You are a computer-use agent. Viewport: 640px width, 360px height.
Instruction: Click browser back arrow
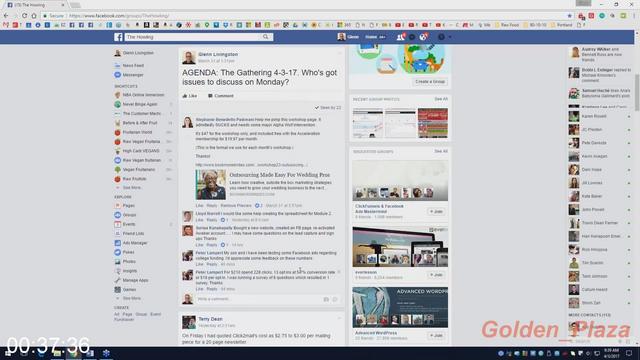[6, 16]
